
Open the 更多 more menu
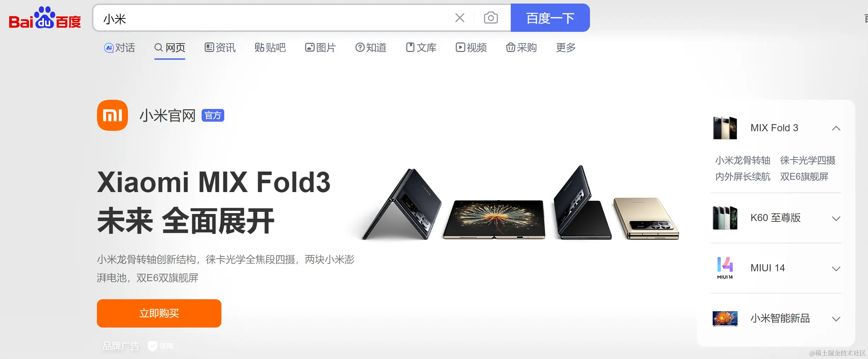[566, 47]
